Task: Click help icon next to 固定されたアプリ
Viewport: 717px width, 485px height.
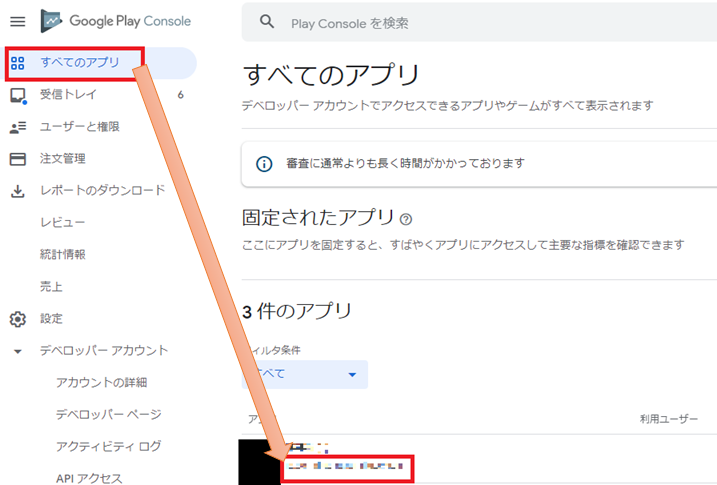Action: (406, 219)
